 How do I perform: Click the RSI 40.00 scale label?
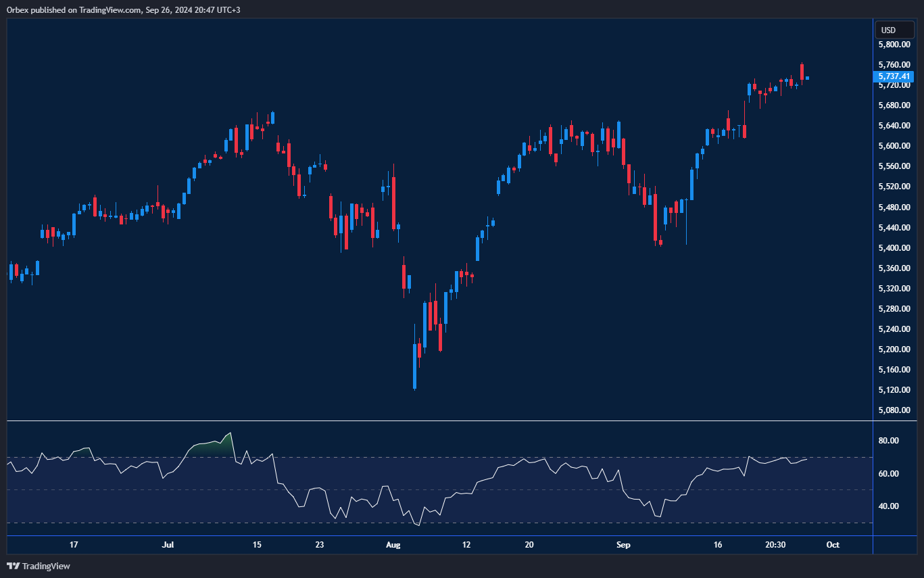887,506
